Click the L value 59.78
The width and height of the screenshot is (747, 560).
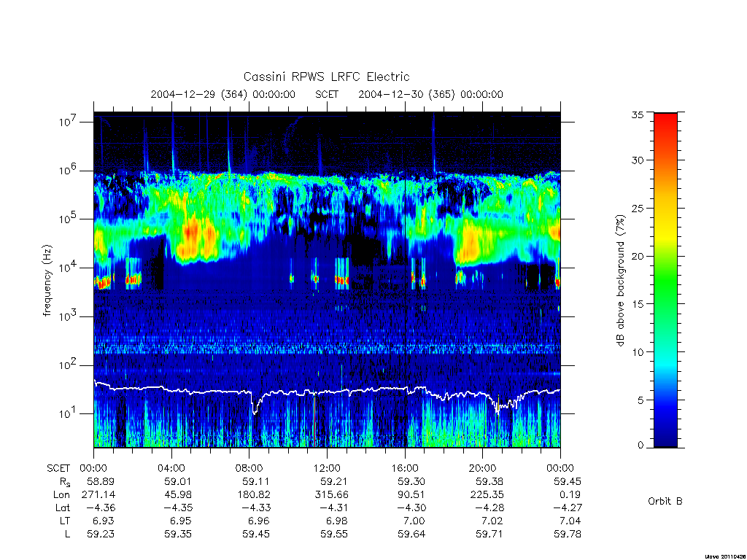click(567, 534)
